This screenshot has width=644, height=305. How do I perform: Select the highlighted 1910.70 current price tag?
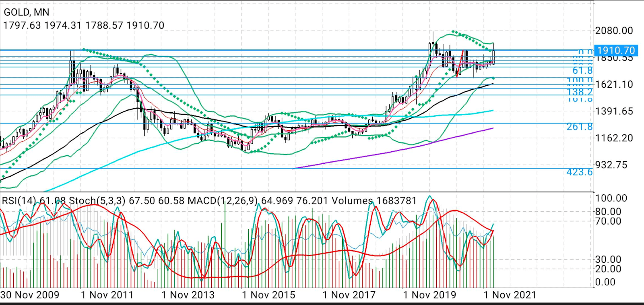[616, 50]
